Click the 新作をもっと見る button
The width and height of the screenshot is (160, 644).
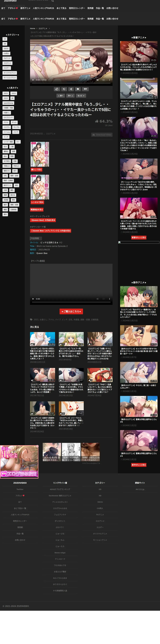pos(139,465)
